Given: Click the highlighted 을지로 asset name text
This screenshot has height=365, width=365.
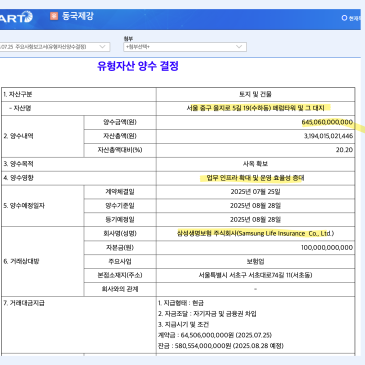Looking at the screenshot, I should [255, 108].
